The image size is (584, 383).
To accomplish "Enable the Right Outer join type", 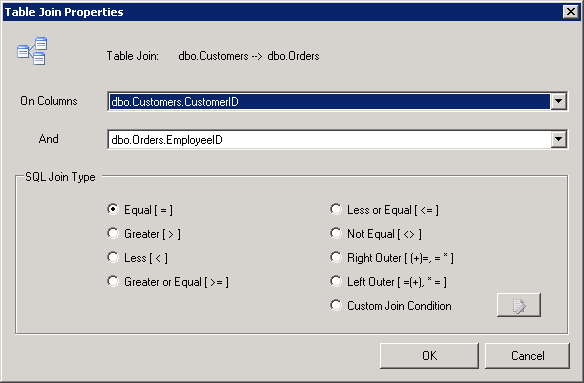I will (336, 257).
